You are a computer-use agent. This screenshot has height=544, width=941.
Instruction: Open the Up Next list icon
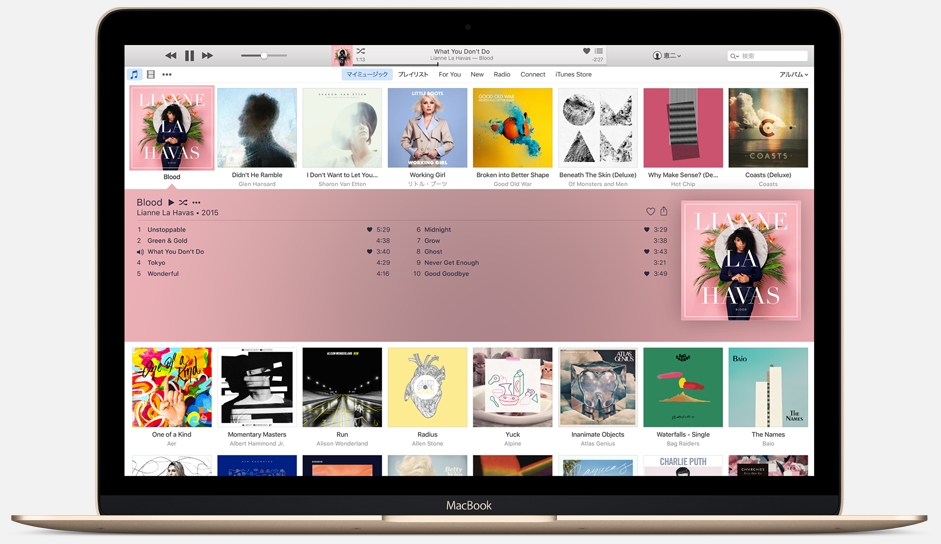pos(599,51)
